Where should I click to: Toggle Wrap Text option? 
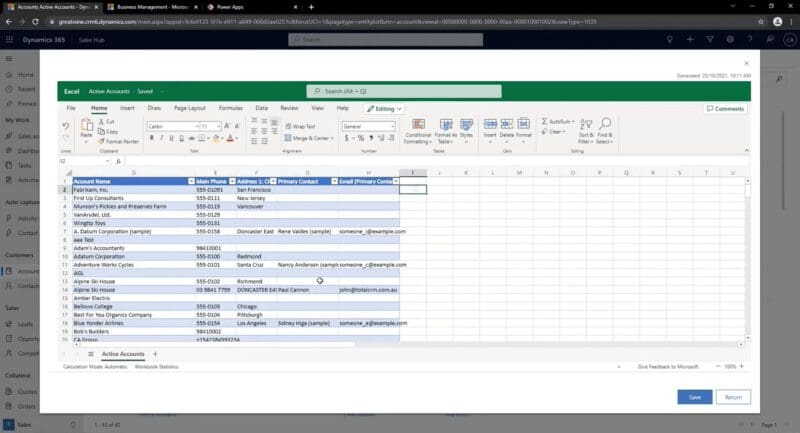pos(300,126)
